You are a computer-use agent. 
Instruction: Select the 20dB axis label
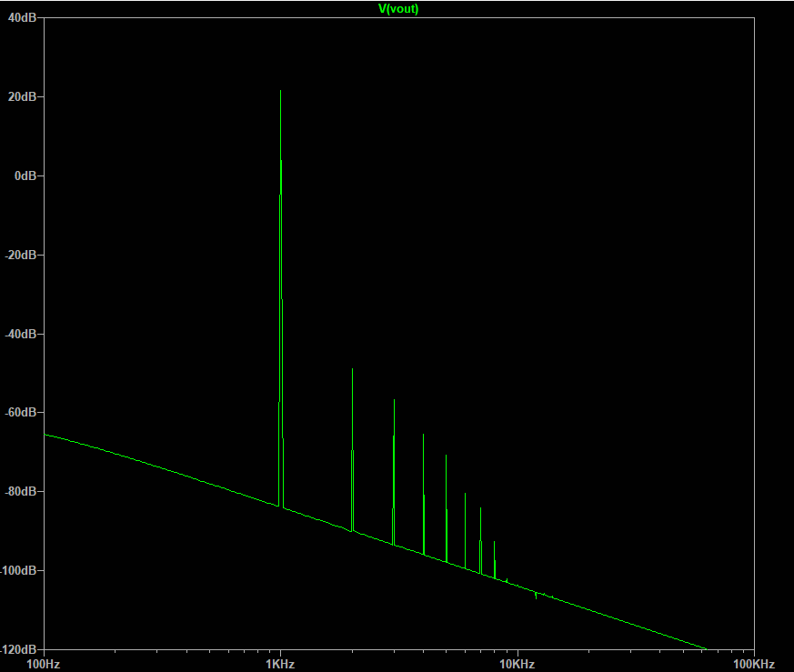[22, 96]
